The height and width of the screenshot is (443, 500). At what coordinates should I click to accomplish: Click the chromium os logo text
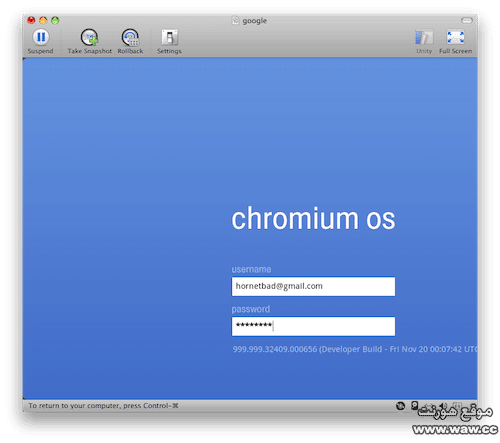click(x=313, y=219)
